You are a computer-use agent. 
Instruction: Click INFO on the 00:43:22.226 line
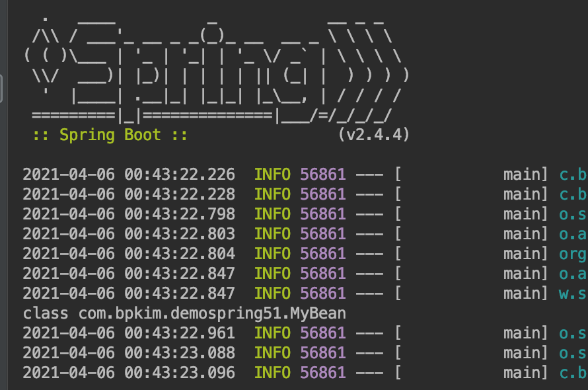[273, 175]
